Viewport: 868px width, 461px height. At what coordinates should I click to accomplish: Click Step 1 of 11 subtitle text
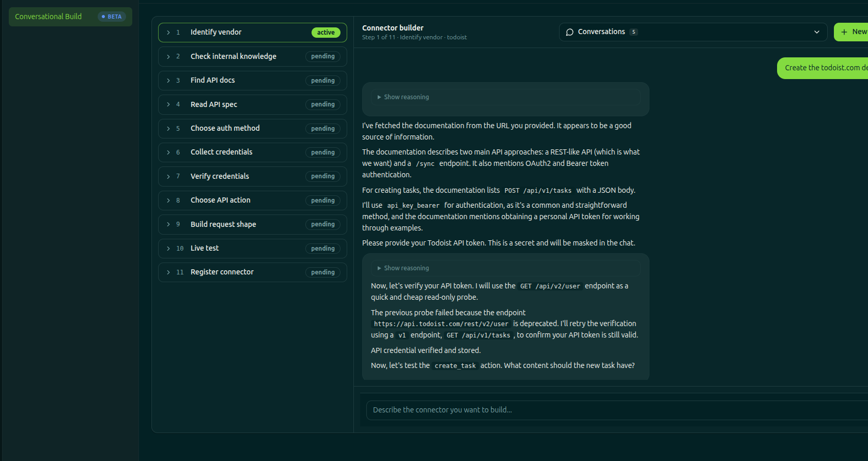click(x=414, y=37)
